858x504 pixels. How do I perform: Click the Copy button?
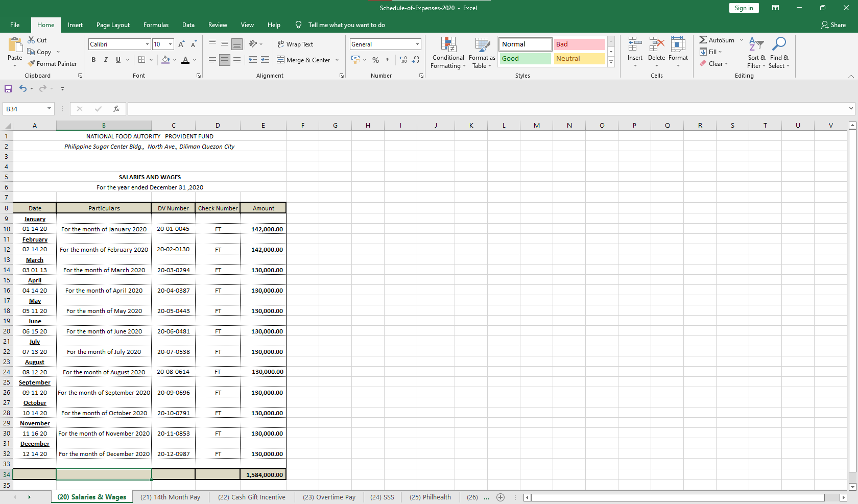pos(39,52)
